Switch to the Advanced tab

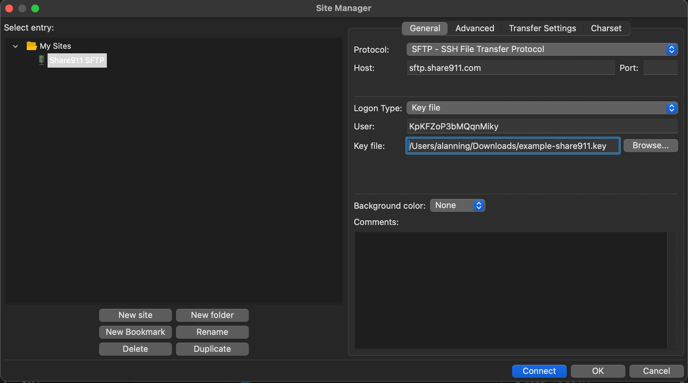[474, 28]
